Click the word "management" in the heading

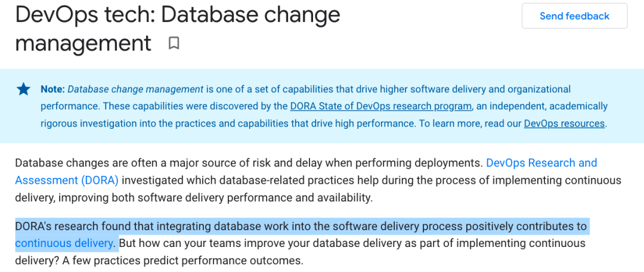click(x=83, y=43)
